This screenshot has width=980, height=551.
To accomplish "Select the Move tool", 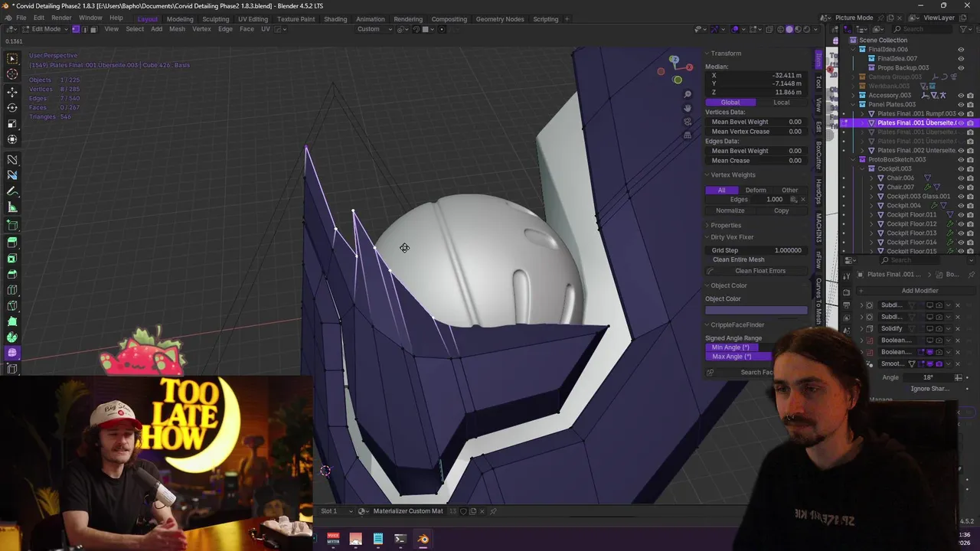I will [12, 92].
